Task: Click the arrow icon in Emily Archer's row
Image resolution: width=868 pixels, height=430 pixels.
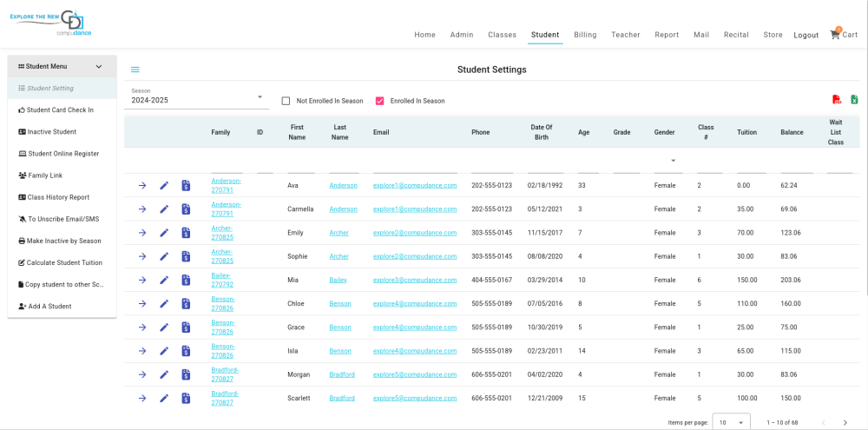Action: pyautogui.click(x=142, y=233)
